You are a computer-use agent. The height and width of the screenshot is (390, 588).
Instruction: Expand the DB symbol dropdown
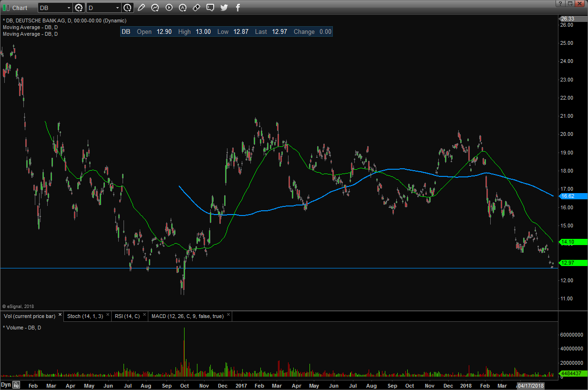(69, 8)
